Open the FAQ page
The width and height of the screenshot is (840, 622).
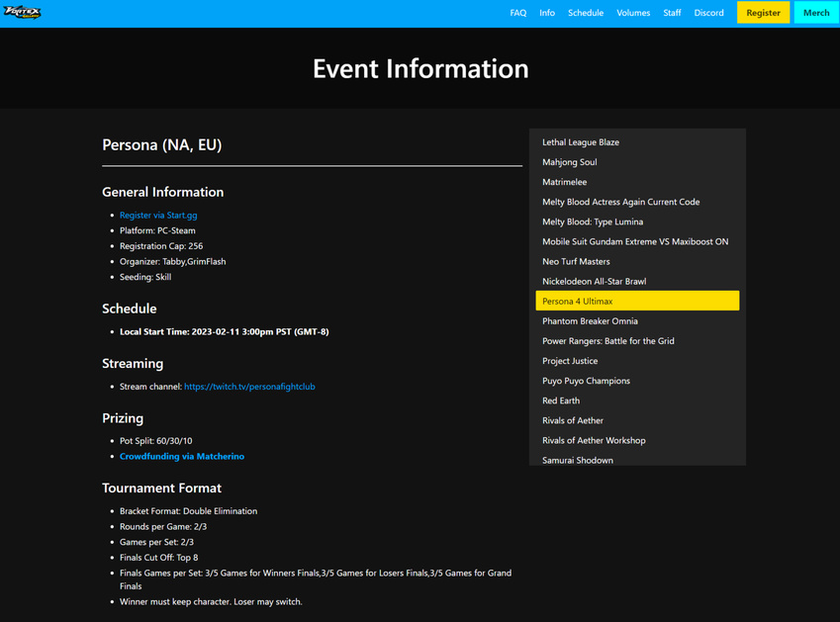(x=517, y=13)
